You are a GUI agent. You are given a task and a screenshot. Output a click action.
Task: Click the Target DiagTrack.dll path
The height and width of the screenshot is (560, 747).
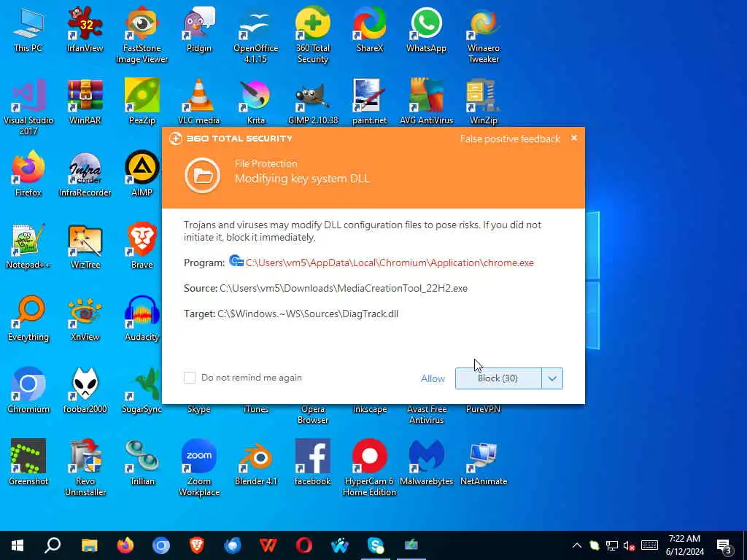coord(308,314)
